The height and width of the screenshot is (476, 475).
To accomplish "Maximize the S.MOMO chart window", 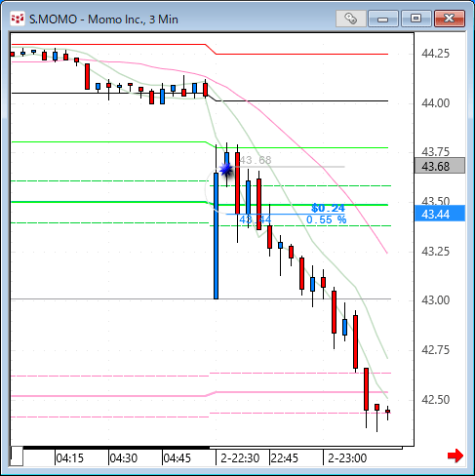I will click(x=416, y=19).
